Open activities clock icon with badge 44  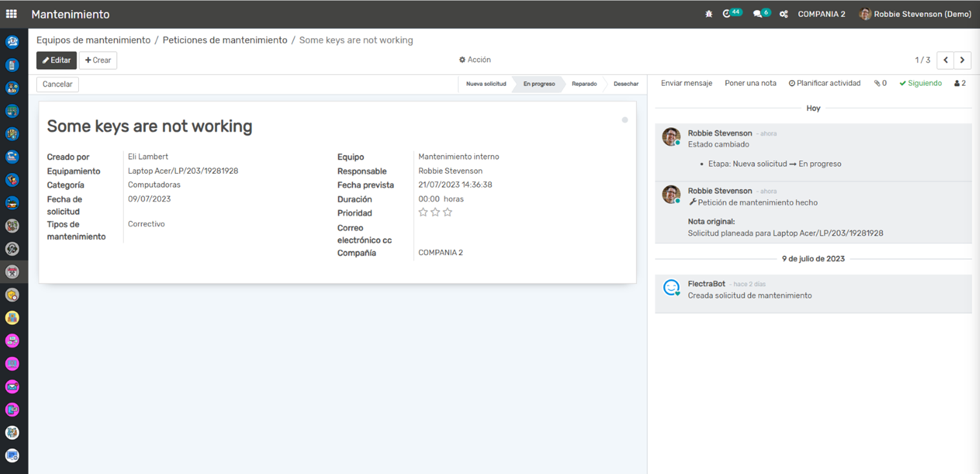tap(728, 14)
